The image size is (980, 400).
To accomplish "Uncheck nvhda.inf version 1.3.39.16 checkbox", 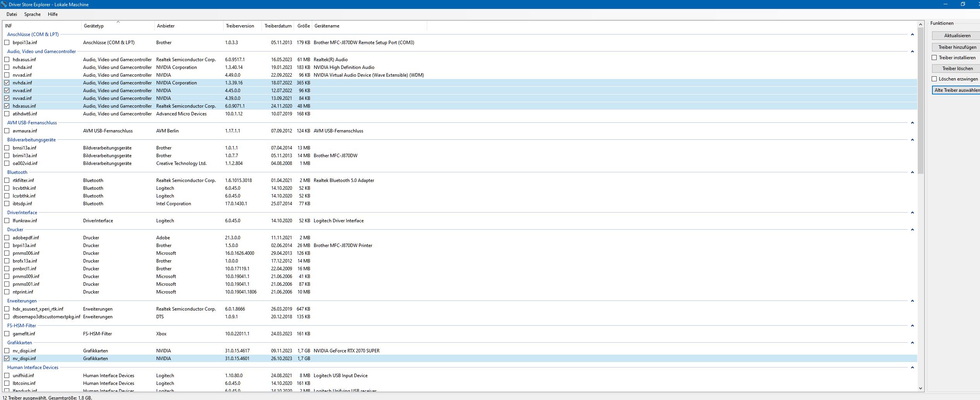I will pyautogui.click(x=7, y=83).
